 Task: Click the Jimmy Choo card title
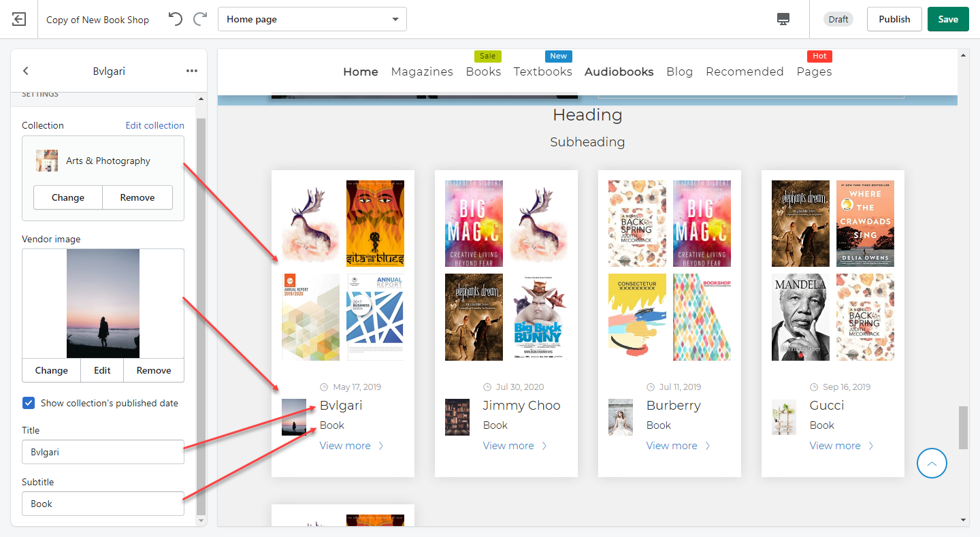coord(522,406)
